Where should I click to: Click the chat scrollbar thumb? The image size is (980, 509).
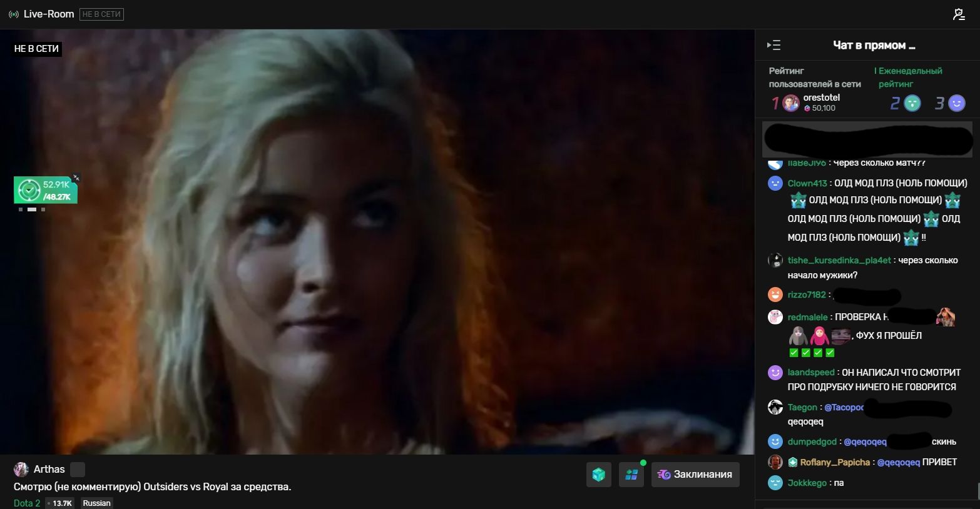pos(977,490)
